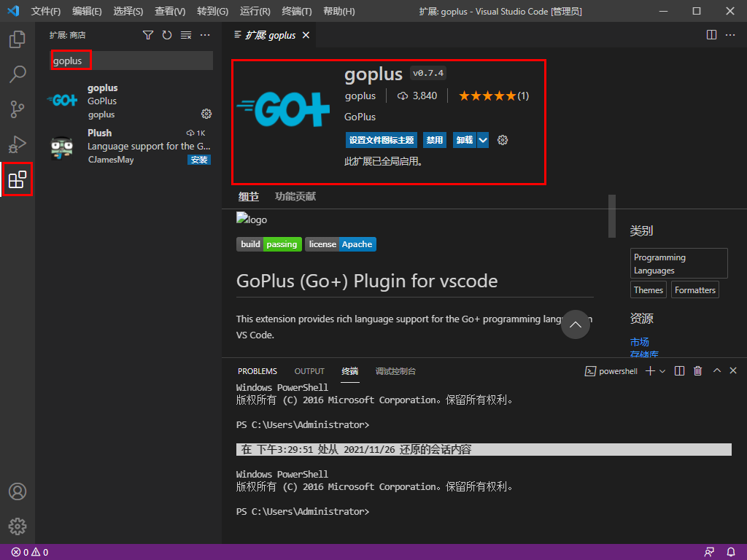The image size is (747, 560).
Task: Refresh the extensions list
Action: pos(167,35)
